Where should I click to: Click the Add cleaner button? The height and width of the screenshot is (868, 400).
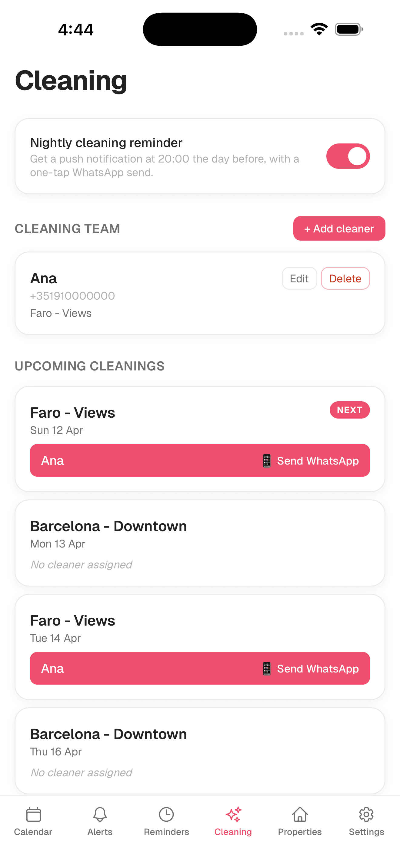coord(339,229)
